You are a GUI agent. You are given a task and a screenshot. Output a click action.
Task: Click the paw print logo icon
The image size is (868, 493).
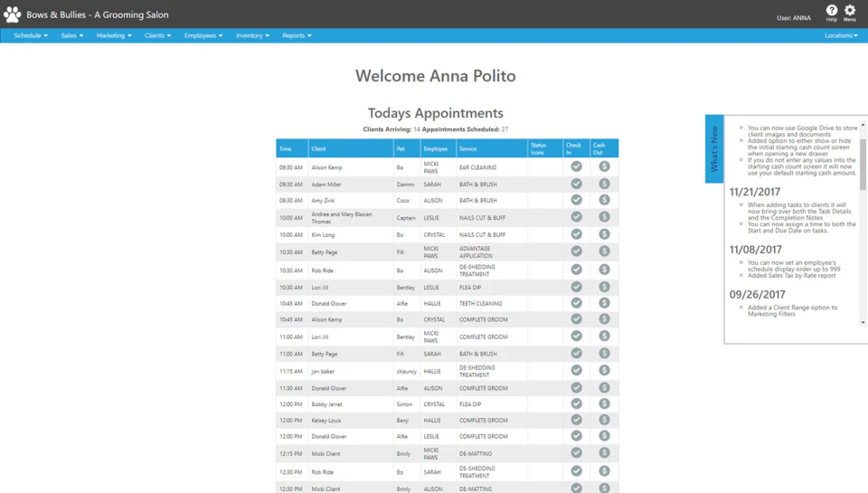tap(12, 14)
